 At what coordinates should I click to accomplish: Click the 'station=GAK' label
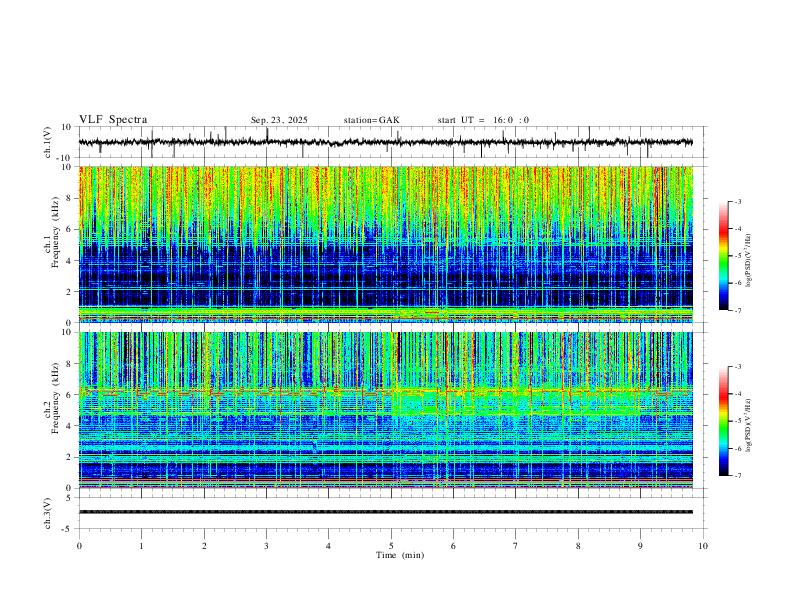point(371,120)
